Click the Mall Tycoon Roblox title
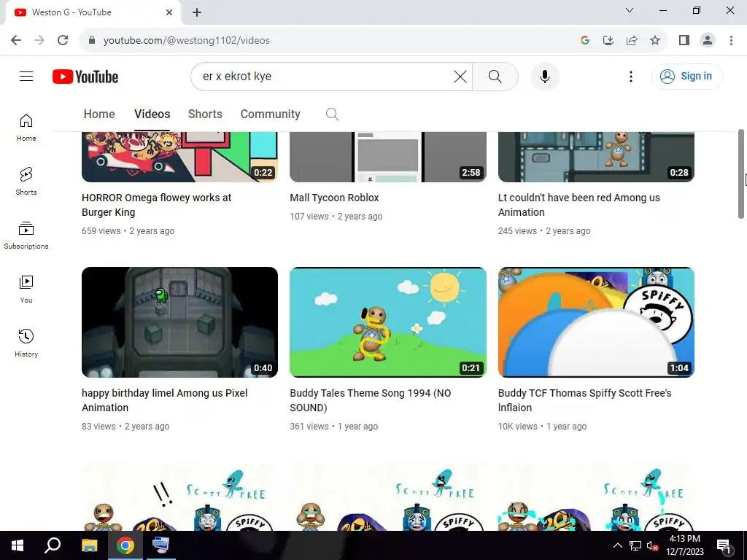The height and width of the screenshot is (560, 747). point(334,198)
